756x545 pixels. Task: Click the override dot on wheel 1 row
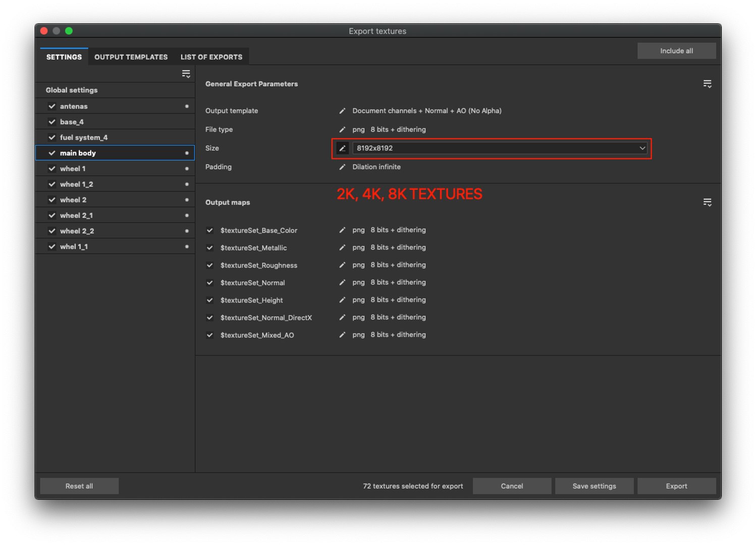187,169
